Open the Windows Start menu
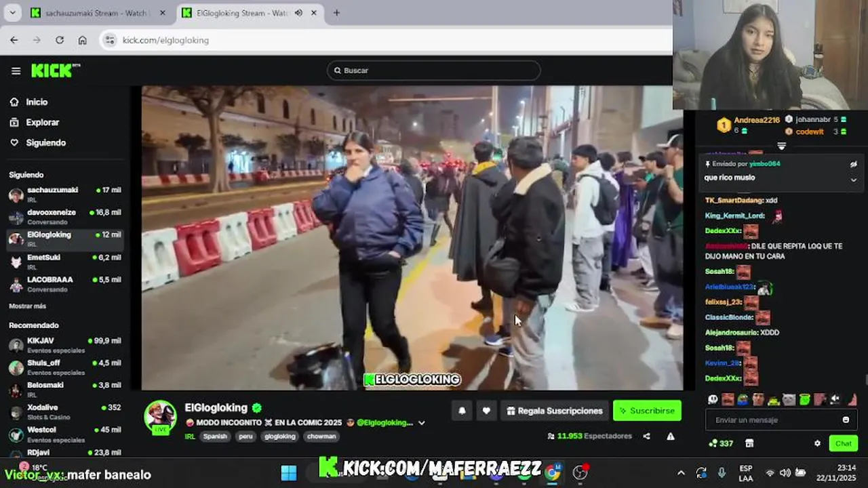Image resolution: width=868 pixels, height=488 pixels. pyautogui.click(x=289, y=472)
